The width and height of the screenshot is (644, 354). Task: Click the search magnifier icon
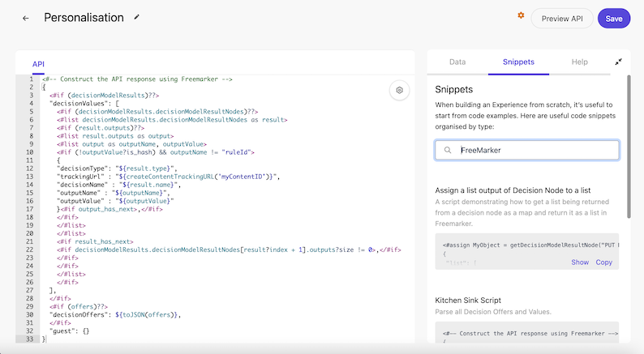(x=448, y=150)
